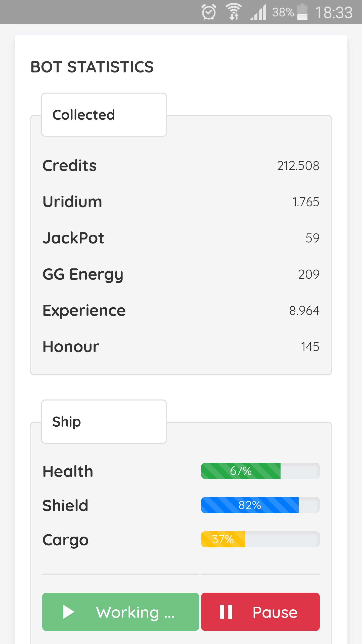Tap the GG Energy row label
Screen dimensions: 362x644
point(83,274)
